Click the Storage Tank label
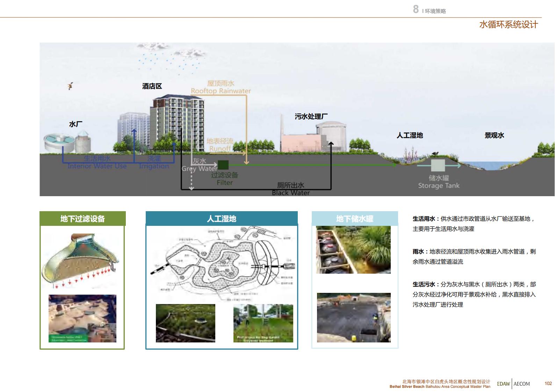This screenshot has width=555, height=392. click(x=439, y=186)
